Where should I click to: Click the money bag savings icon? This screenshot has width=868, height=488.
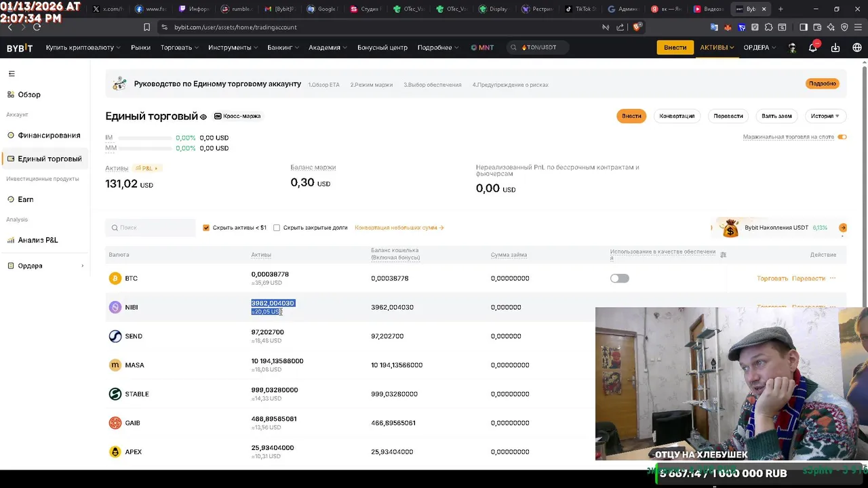(730, 228)
